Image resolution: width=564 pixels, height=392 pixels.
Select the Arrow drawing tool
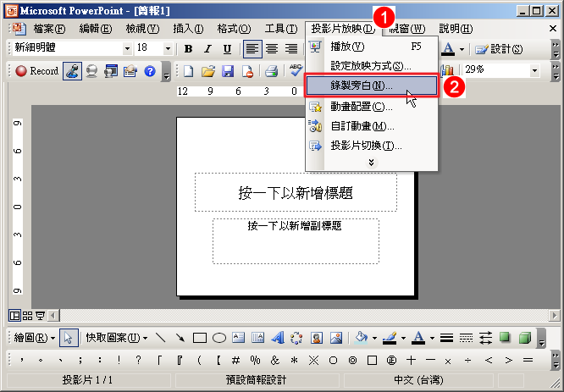tap(180, 338)
